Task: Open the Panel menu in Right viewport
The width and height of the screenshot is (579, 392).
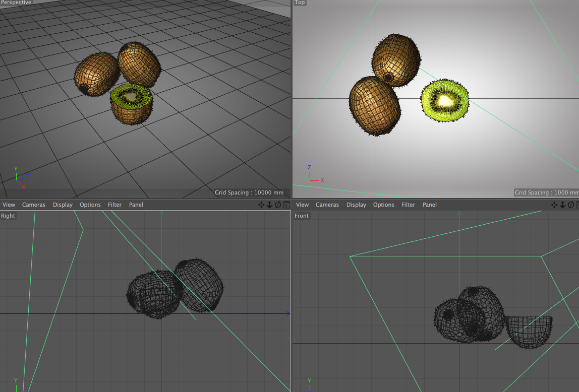Action: (x=136, y=205)
